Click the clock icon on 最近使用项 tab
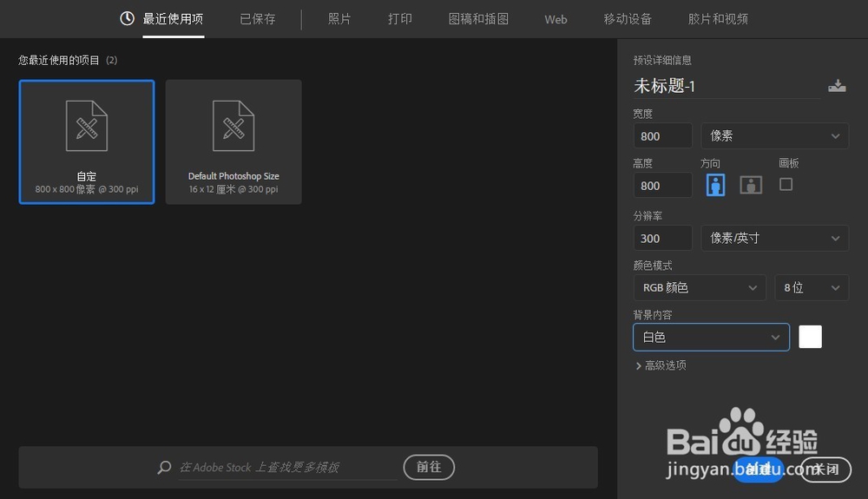Viewport: 868px width, 499px height. [127, 19]
